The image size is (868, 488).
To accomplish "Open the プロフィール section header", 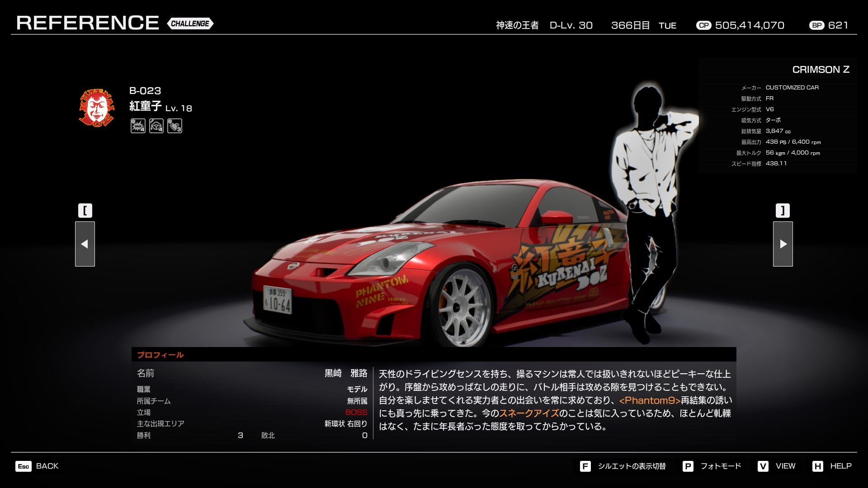I will coord(160,355).
